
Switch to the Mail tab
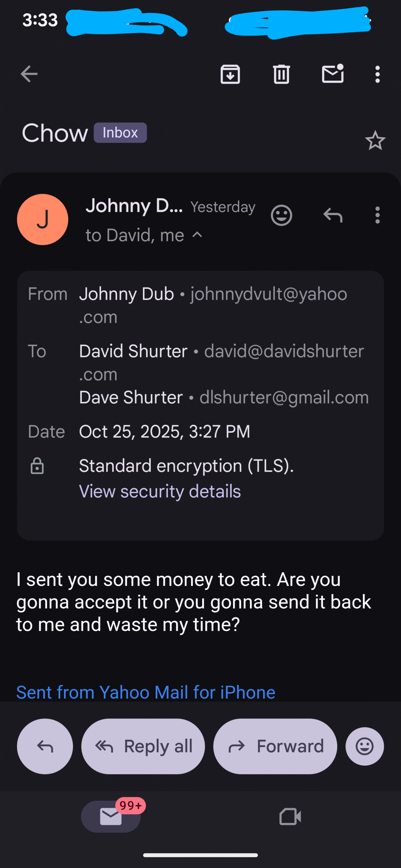point(111,816)
